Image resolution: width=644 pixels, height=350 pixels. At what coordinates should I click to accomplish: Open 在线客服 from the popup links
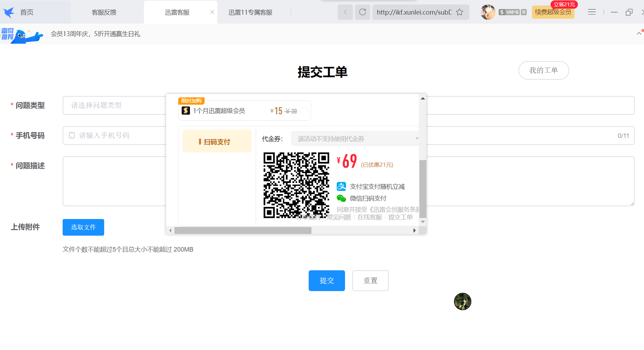click(369, 217)
